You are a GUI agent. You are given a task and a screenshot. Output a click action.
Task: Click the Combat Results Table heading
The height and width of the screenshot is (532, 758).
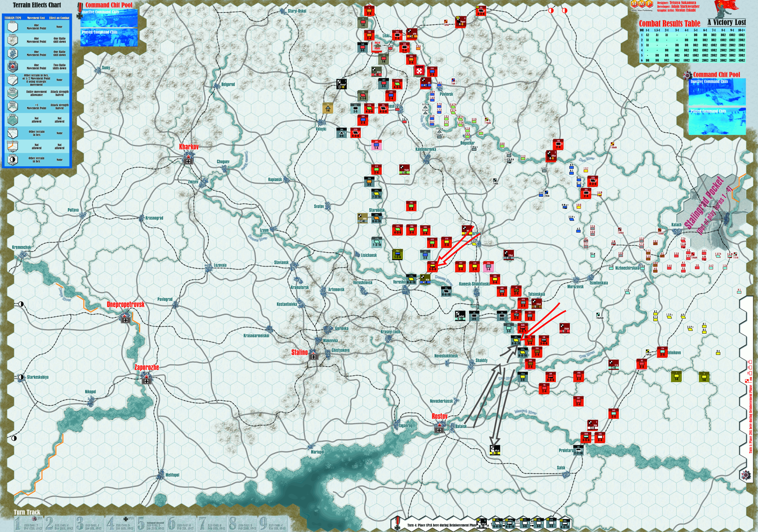(x=670, y=23)
